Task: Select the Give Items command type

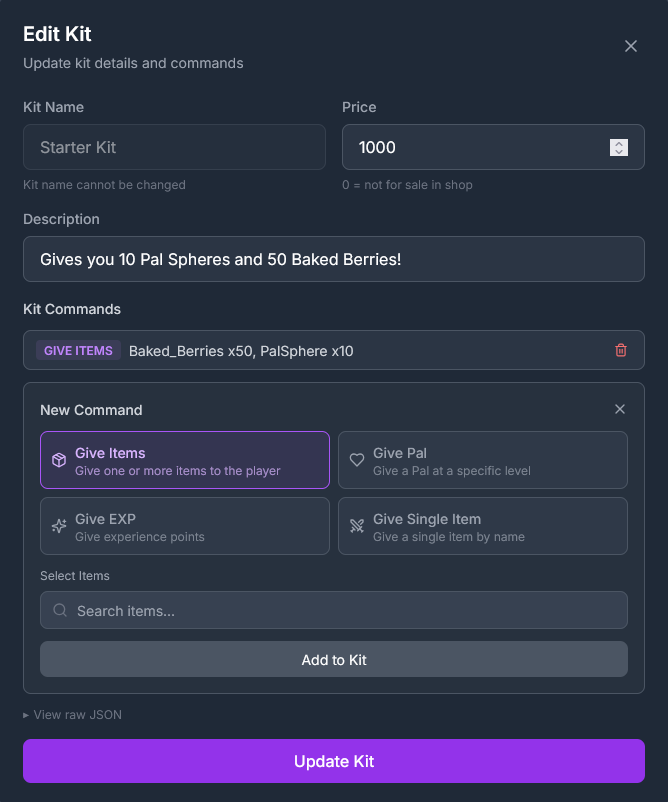Action: 185,460
